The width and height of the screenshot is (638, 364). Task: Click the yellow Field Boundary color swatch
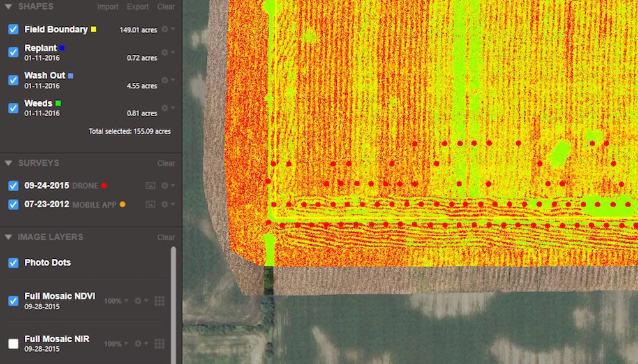point(94,29)
